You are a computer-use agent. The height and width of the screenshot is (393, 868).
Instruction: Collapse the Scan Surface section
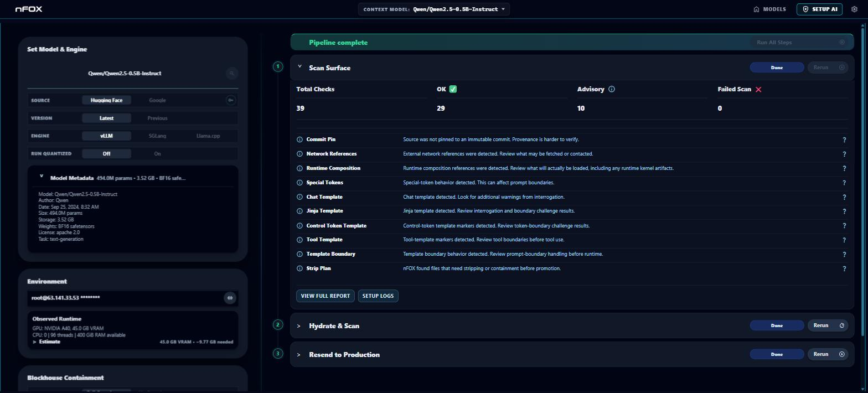299,67
